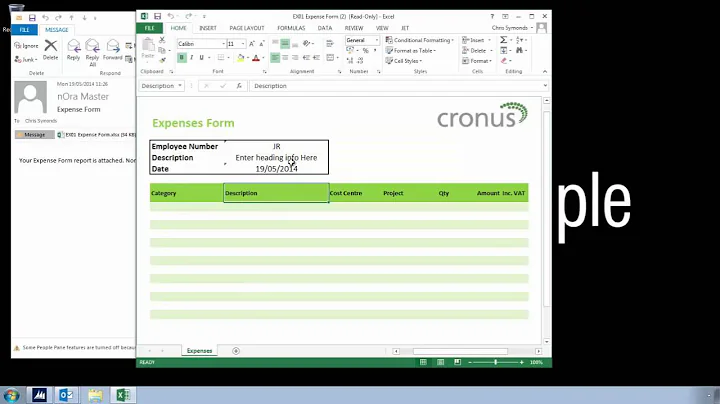Click Reply in the Outlook message window
Image resolution: width=720 pixels, height=404 pixels.
[x=73, y=50]
